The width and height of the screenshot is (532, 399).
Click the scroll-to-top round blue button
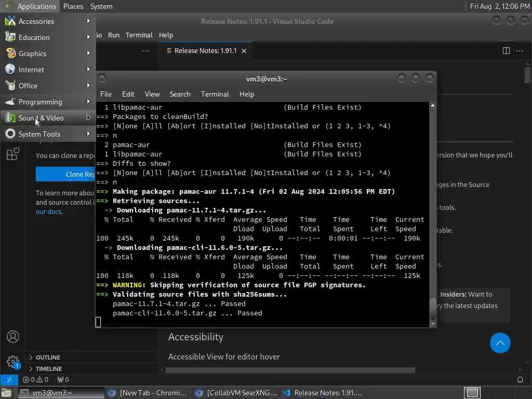(500, 343)
